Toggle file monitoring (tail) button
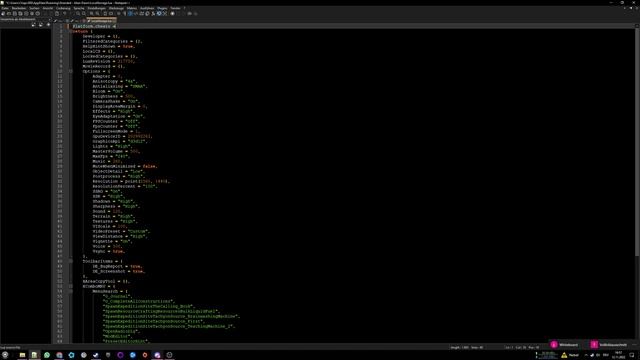 click(x=165, y=13)
